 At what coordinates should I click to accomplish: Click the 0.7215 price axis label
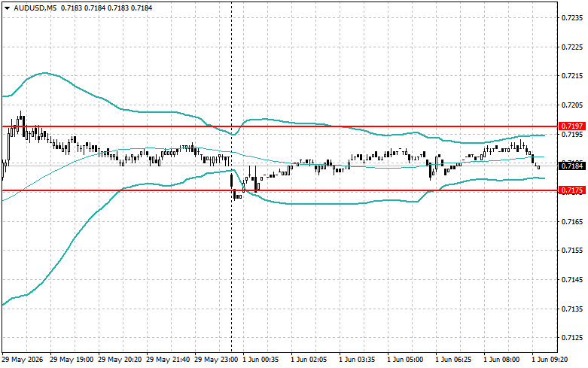tap(573, 76)
